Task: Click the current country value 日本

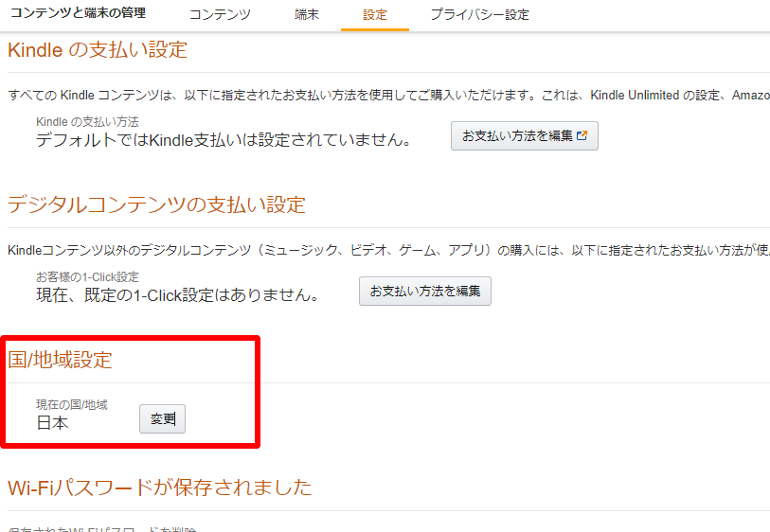Action: point(52,423)
